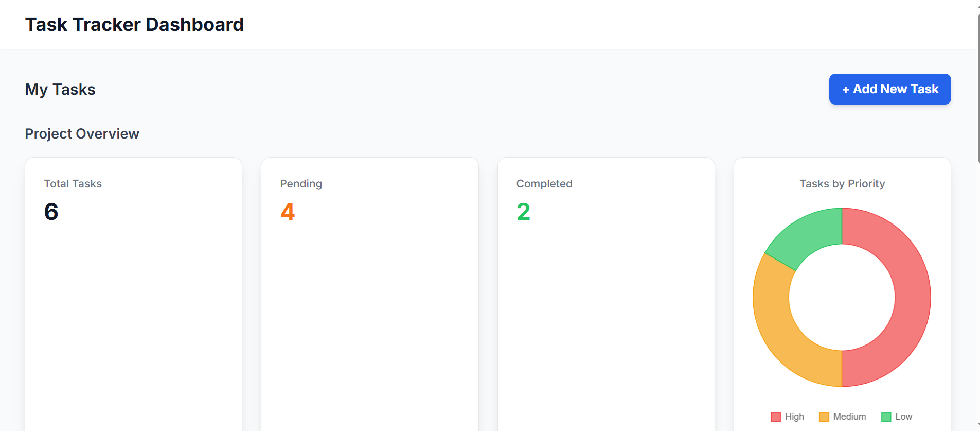Click the Add New Task button
Image resolution: width=980 pixels, height=431 pixels.
point(889,89)
